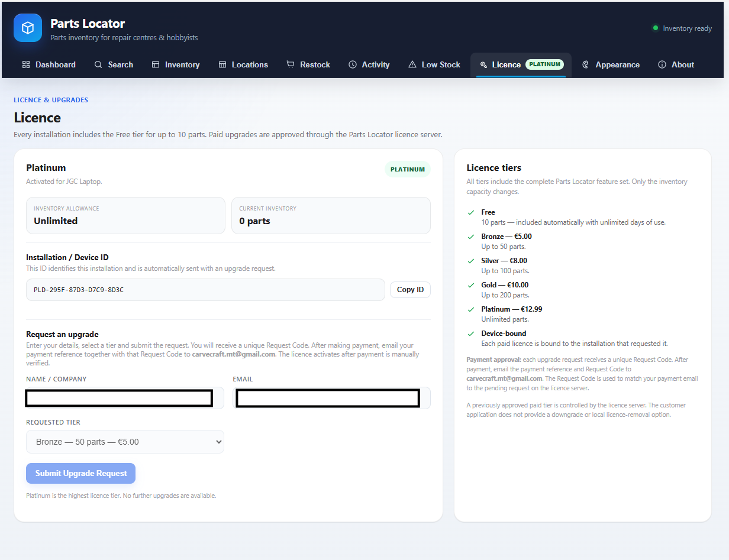Image resolution: width=729 pixels, height=560 pixels.
Task: Click the About info icon
Action: [662, 64]
